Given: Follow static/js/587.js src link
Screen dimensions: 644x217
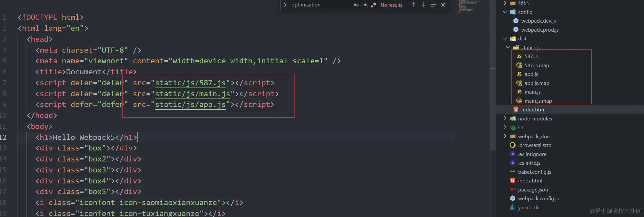Looking at the screenshot, I should (190, 83).
